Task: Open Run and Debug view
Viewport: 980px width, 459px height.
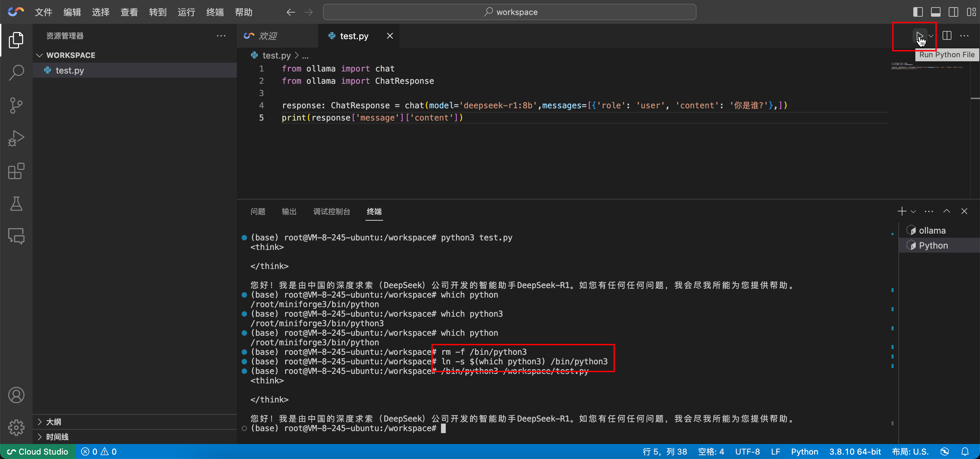Action: [16, 138]
